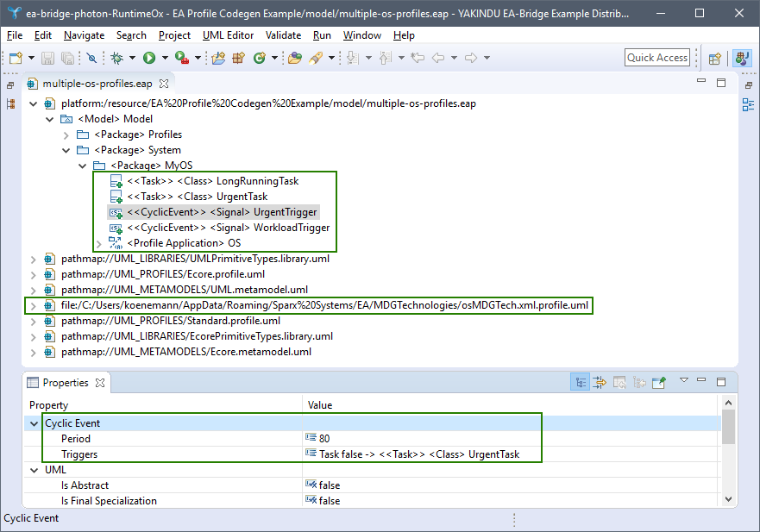Open the Debug tool icon
The image size is (760, 532).
click(116, 58)
